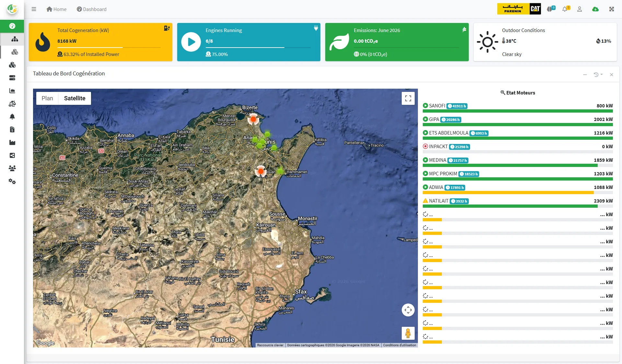622x364 pixels.
Task: Click the 13% humidity reading
Action: (604, 41)
